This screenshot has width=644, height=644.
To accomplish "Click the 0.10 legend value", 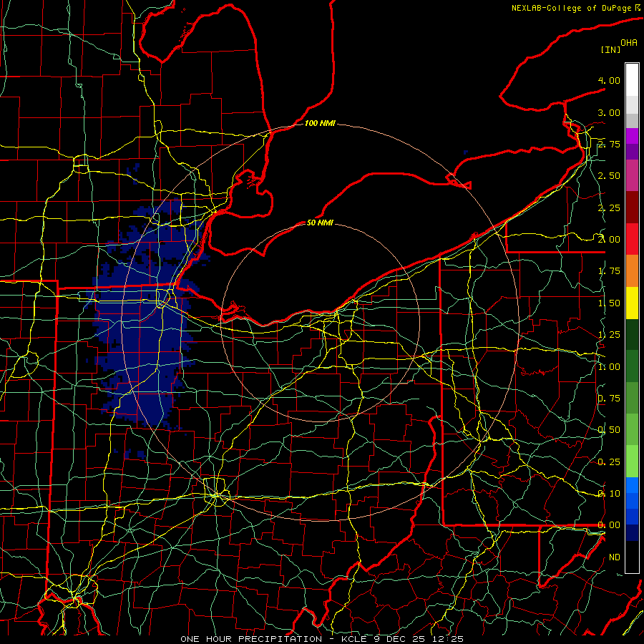I will [x=609, y=494].
